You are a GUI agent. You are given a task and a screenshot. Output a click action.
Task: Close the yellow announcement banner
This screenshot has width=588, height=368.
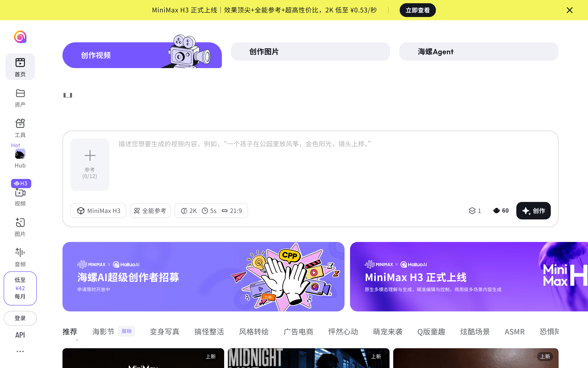point(569,10)
